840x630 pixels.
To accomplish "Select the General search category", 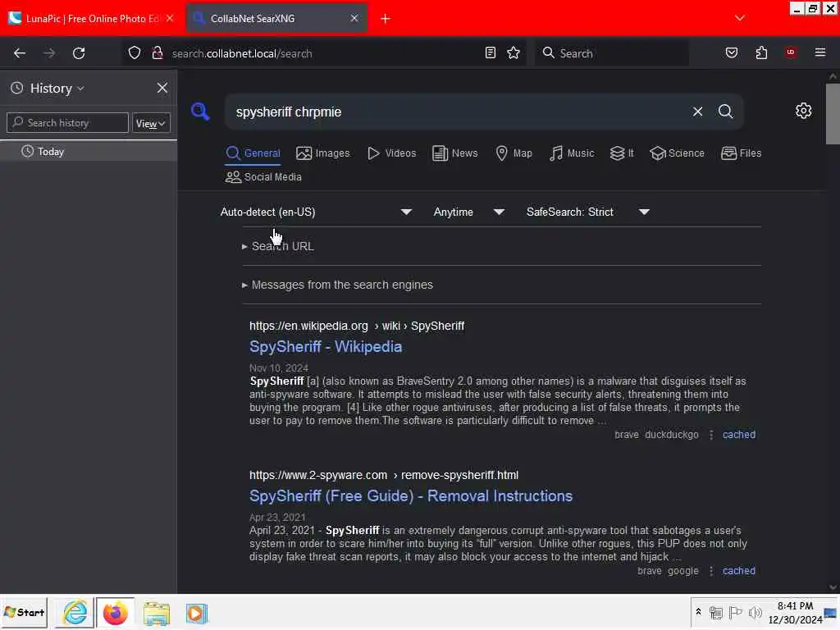I will [253, 153].
